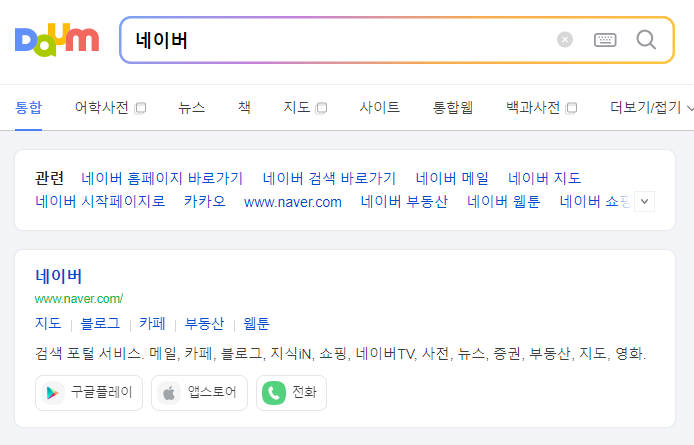Click the magnifying glass search icon
The image size is (694, 445).
click(x=646, y=40)
